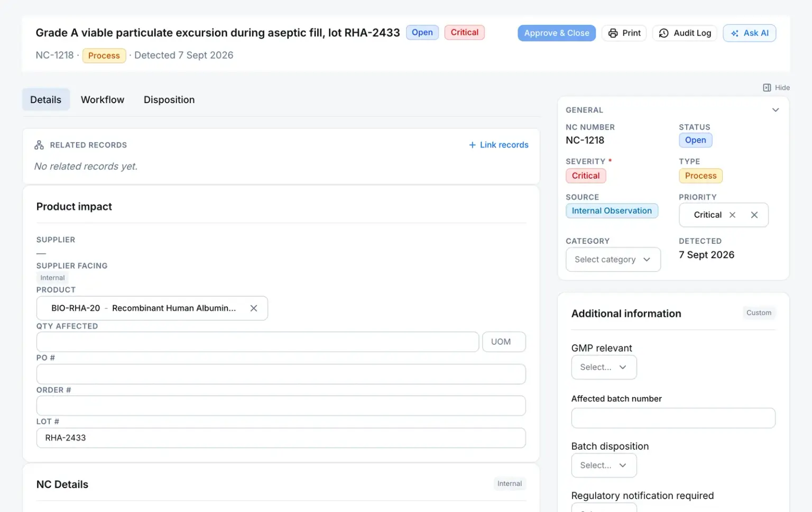This screenshot has height=512, width=812.
Task: Click 'No related records yet.' text
Action: (86, 166)
